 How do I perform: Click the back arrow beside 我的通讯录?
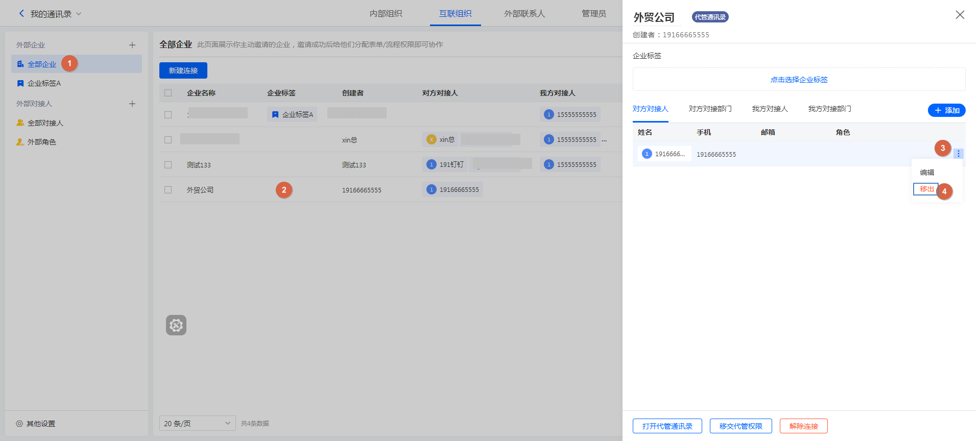click(21, 14)
